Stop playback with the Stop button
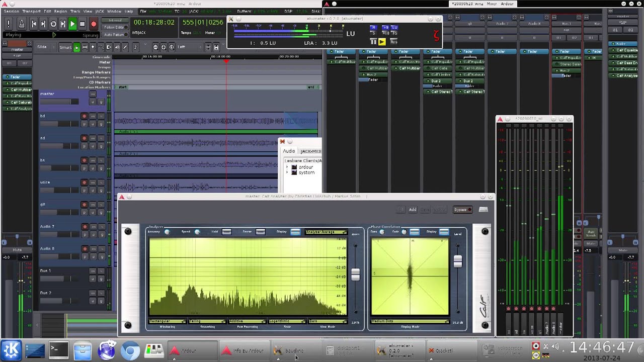Viewport: 644px width, 362px height. click(x=83, y=24)
